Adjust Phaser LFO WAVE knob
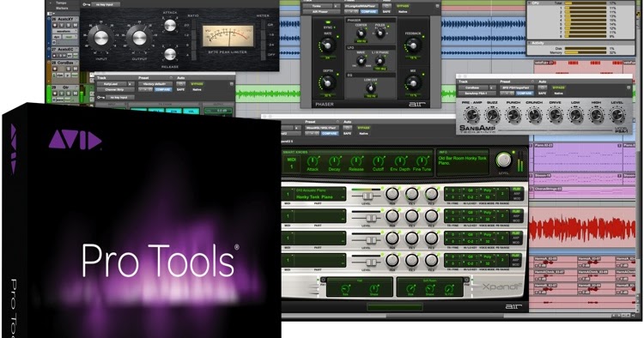The image size is (644, 338). click(x=361, y=61)
